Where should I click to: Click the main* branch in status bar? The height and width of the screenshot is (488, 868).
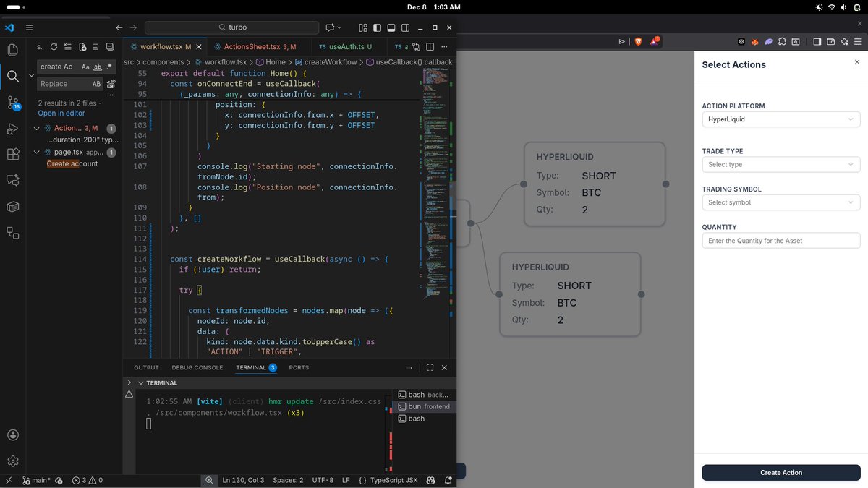[x=36, y=480]
